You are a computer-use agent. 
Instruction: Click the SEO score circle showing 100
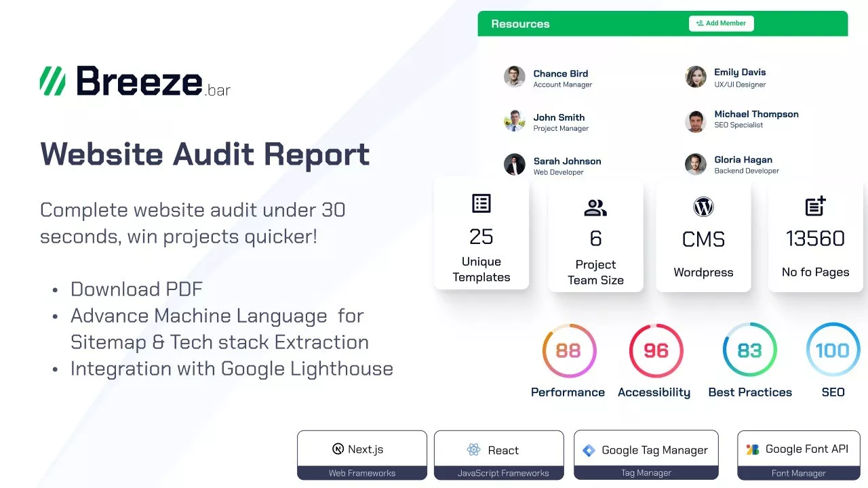[x=832, y=350]
